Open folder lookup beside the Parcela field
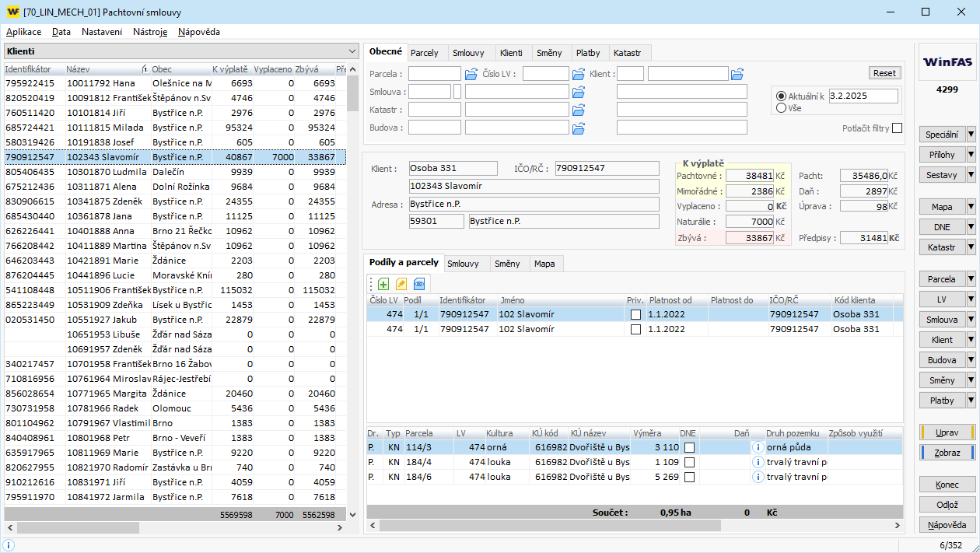This screenshot has height=553, width=980. 471,74
